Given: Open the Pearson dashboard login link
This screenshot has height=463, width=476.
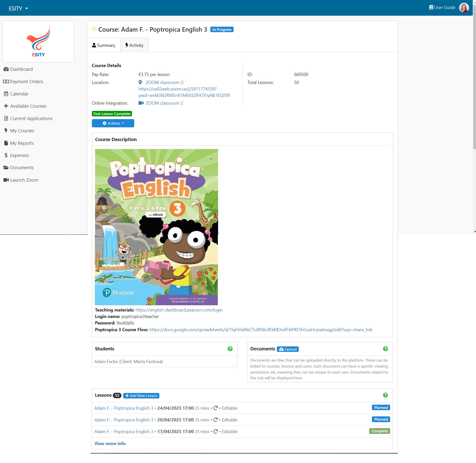Looking at the screenshot, I should pos(179,310).
